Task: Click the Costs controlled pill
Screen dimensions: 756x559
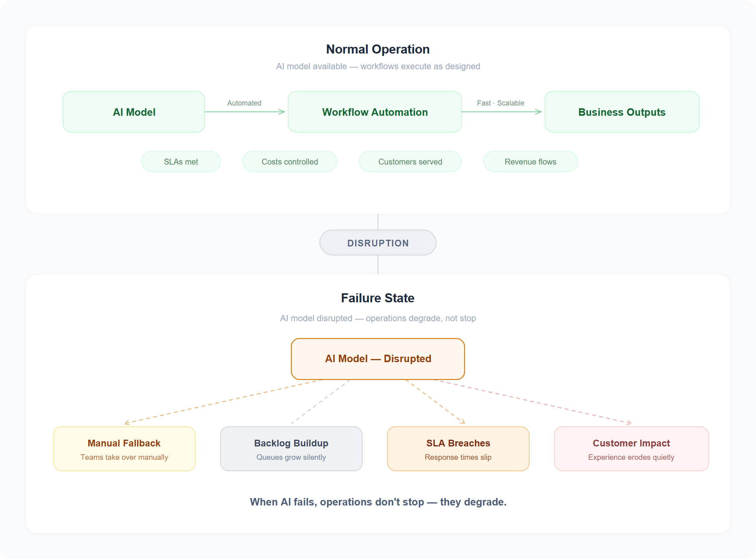Action: 289,162
